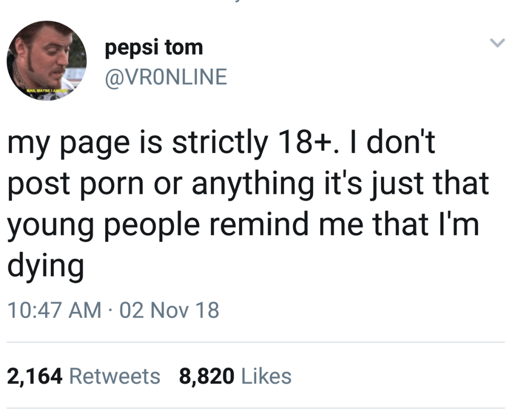Click the bold number 2,164
Screen dimensions: 512x420
click(35, 376)
